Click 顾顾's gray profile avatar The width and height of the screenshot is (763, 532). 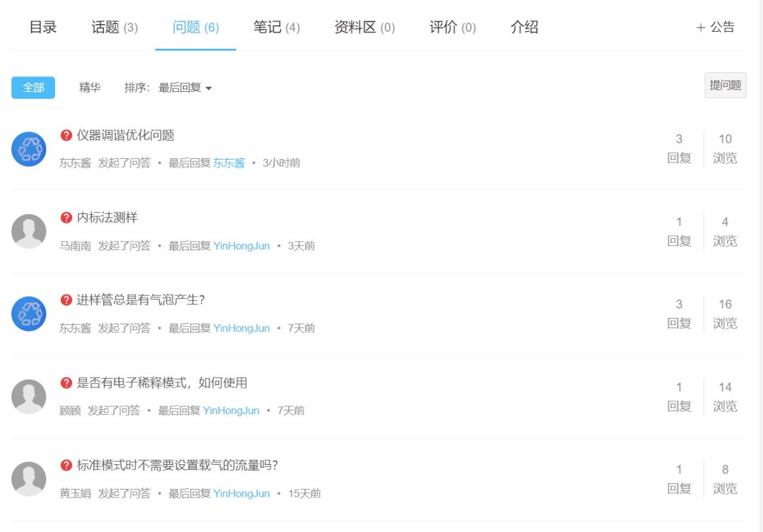click(29, 396)
